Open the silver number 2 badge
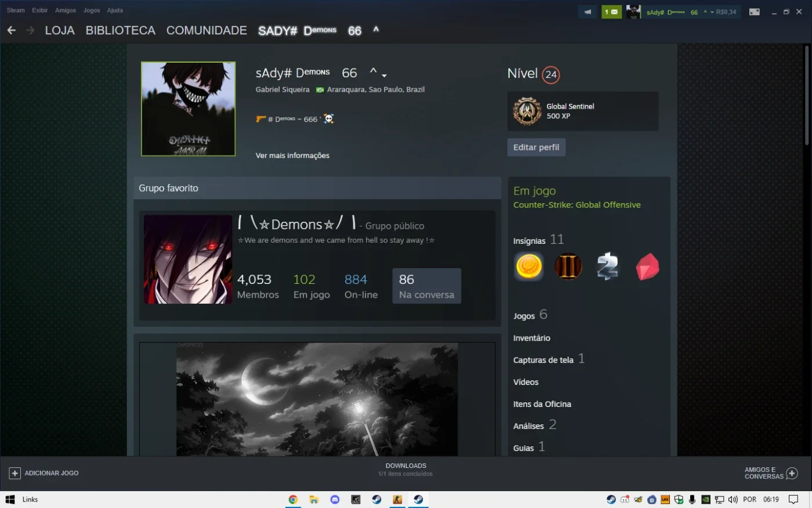The height and width of the screenshot is (508, 812). click(x=608, y=266)
